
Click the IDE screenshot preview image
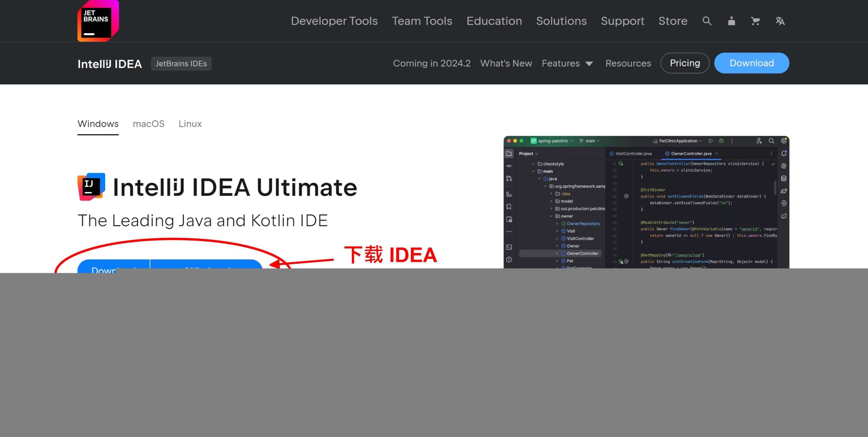tap(646, 202)
